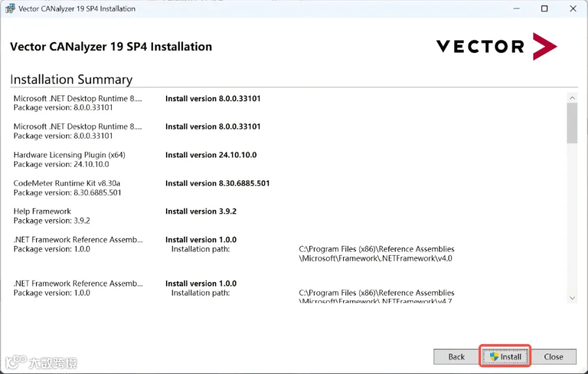Click the installer icon in title bar
The height and width of the screenshot is (374, 588).
pos(10,8)
